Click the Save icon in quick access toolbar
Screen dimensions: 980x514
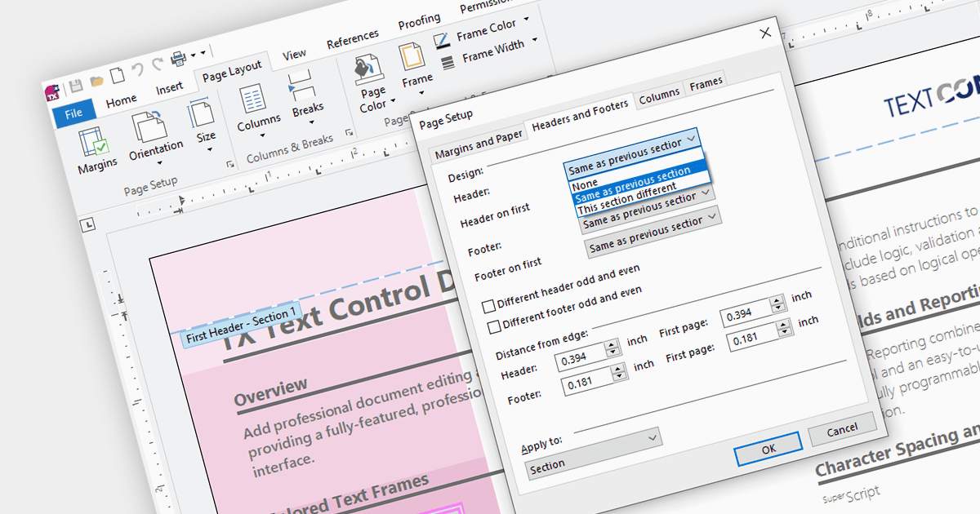(x=75, y=86)
